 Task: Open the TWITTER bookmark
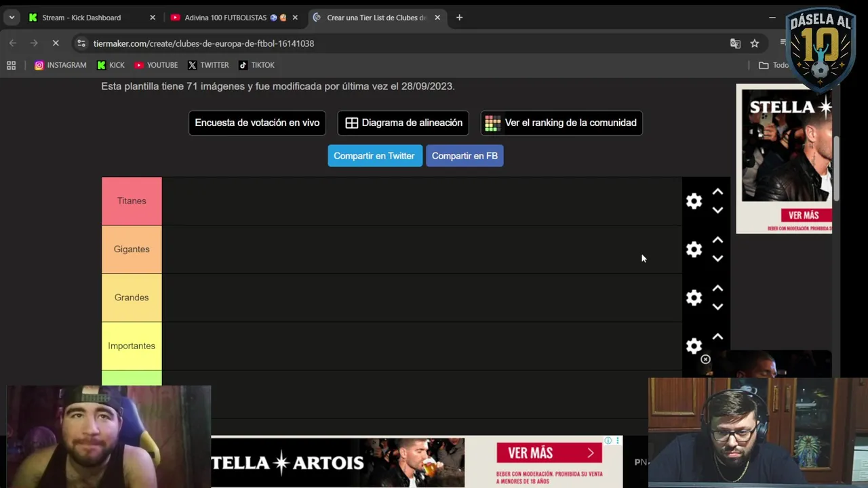click(208, 65)
